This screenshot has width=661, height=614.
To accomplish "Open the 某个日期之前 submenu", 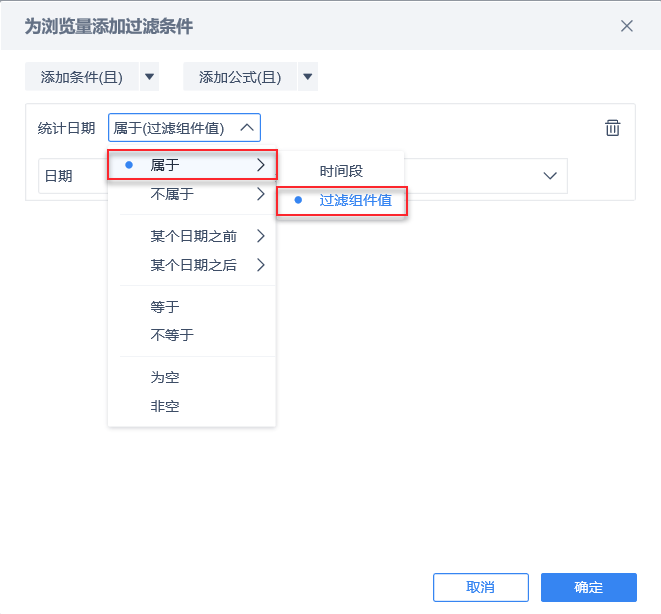I will tap(192, 236).
